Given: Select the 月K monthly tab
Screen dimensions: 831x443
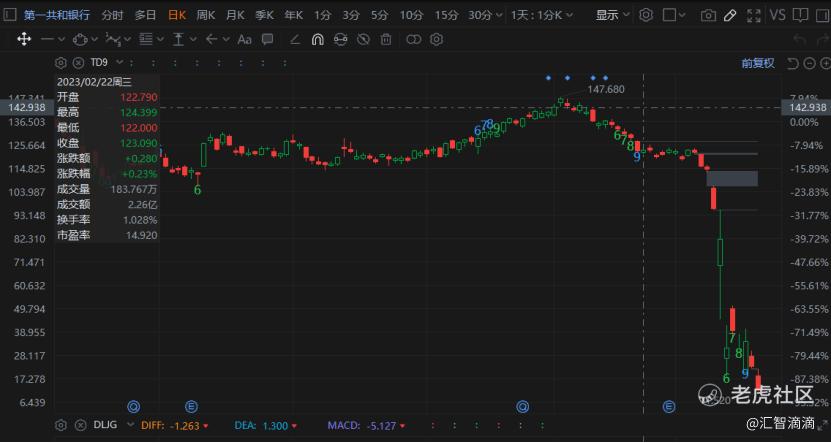Looking at the screenshot, I should click(x=235, y=15).
